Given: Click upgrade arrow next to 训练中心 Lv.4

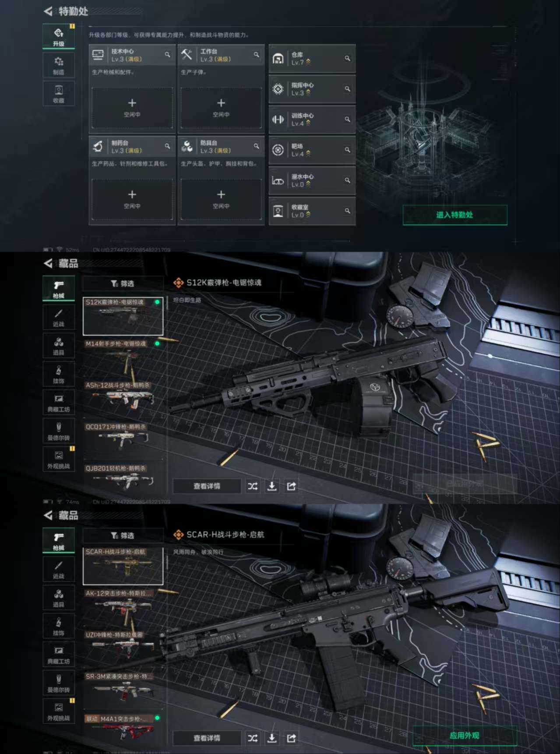Looking at the screenshot, I should [308, 124].
